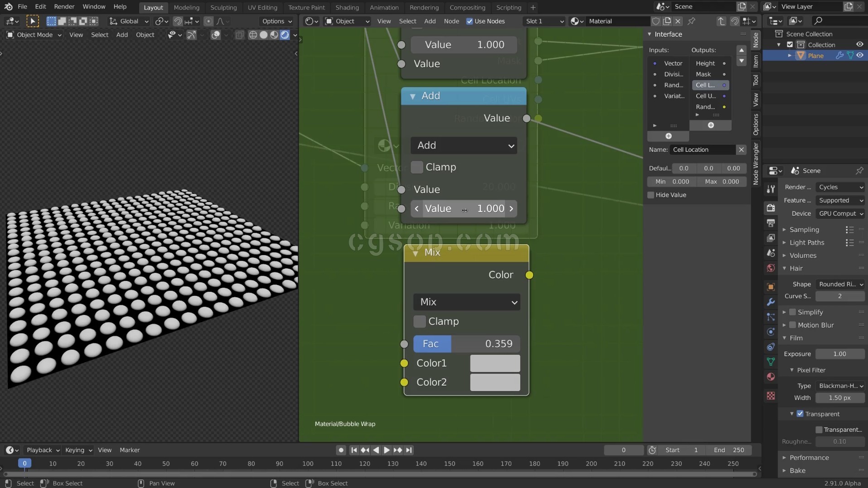
Task: Open the Texture properties tab
Action: coord(771,396)
